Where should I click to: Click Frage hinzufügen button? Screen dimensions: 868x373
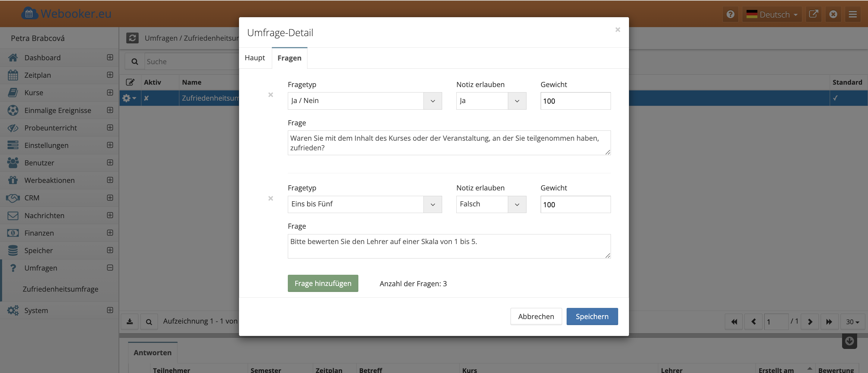click(323, 284)
